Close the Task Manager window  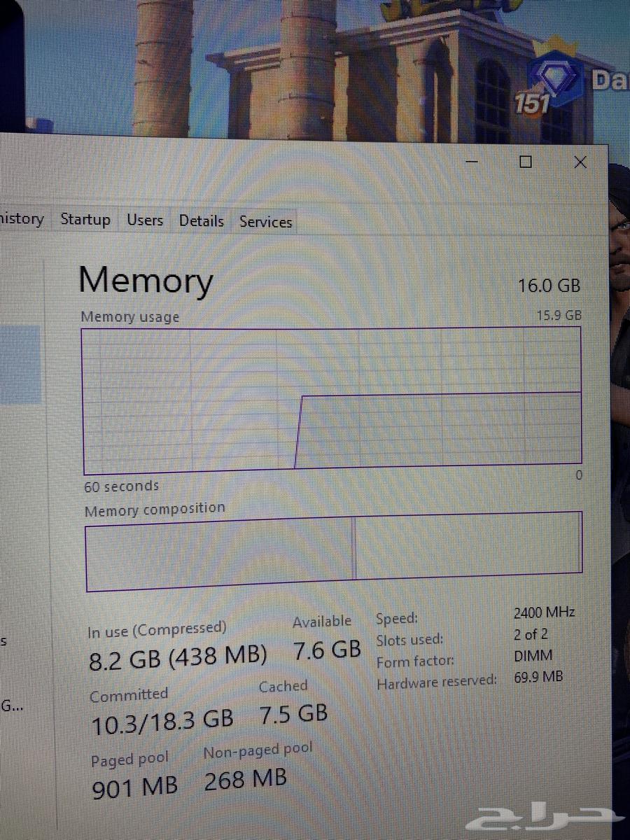(580, 162)
